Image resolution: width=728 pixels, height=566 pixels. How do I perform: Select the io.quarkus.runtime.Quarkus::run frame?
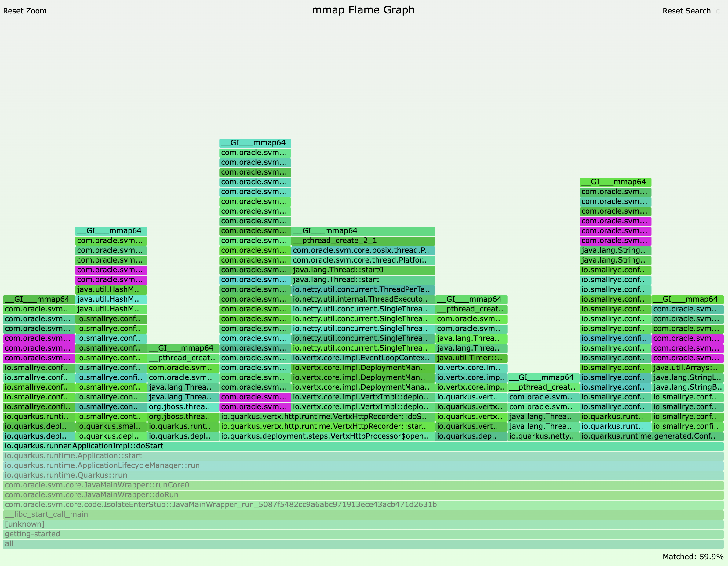click(x=363, y=476)
